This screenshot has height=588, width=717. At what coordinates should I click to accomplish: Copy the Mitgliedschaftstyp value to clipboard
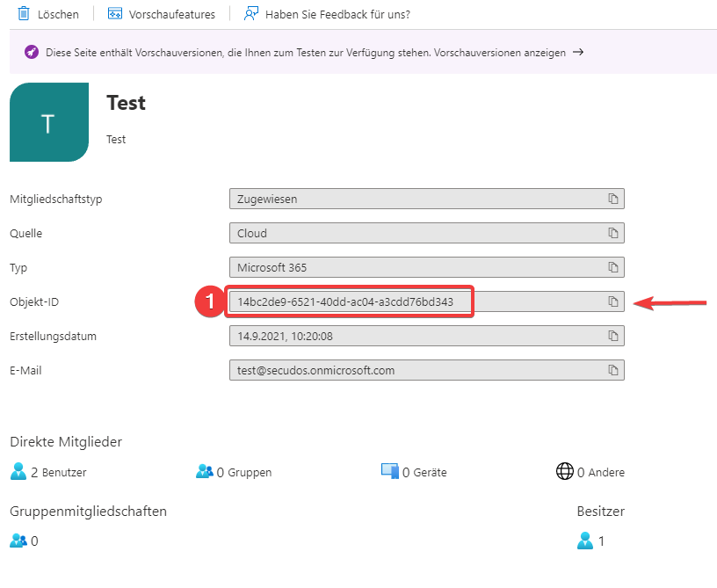pyautogui.click(x=613, y=199)
